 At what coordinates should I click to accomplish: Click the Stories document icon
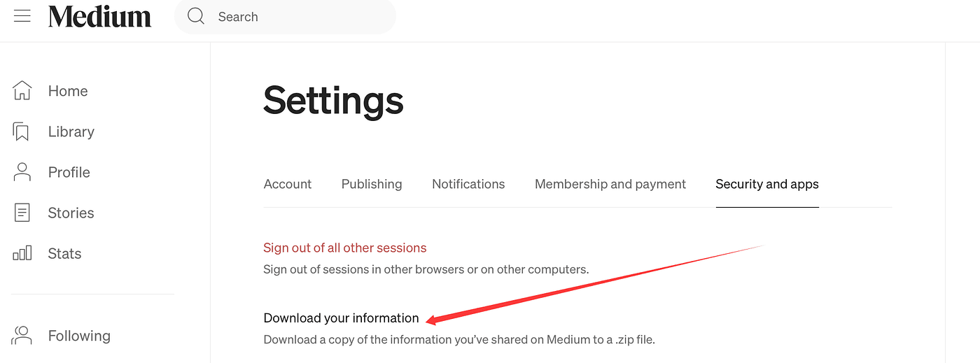point(22,213)
